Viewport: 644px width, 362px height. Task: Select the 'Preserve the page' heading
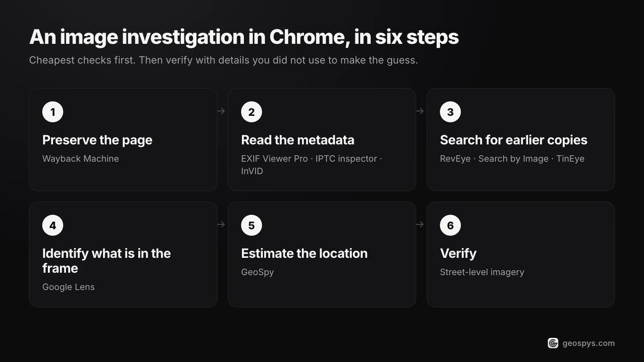pyautogui.click(x=97, y=140)
